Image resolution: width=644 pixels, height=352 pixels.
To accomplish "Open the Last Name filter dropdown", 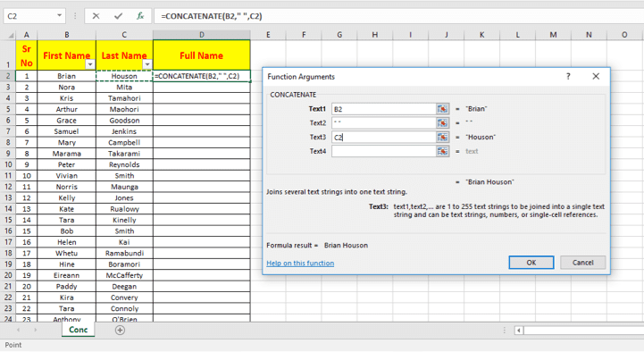I will click(147, 64).
